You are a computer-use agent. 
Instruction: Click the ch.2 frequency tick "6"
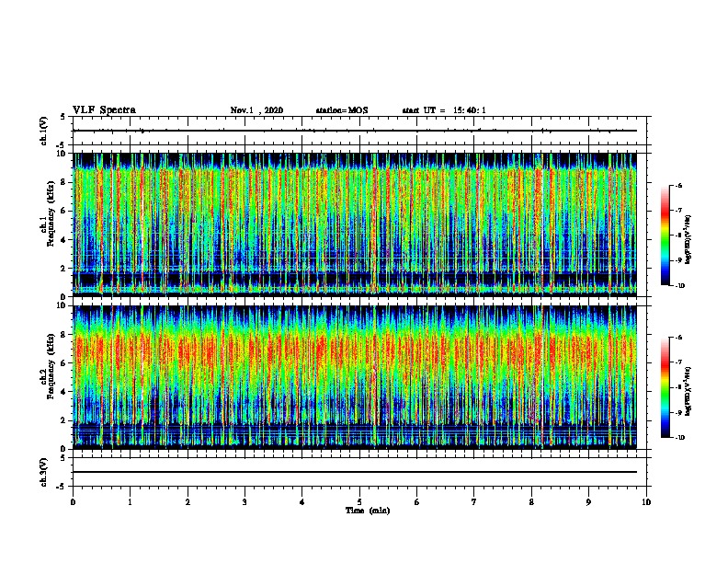[63, 363]
